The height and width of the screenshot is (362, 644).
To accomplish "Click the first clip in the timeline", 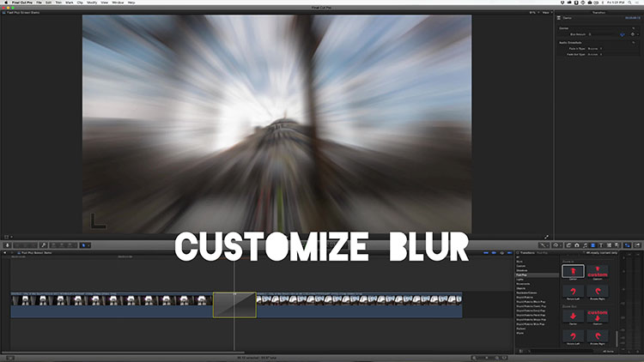I will click(x=112, y=305).
